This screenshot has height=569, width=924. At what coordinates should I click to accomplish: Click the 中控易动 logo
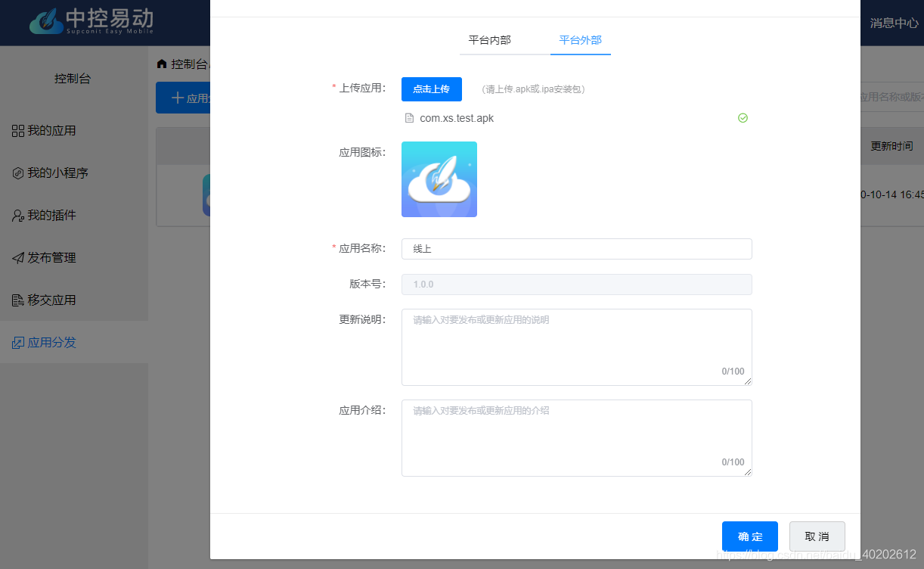(x=91, y=21)
